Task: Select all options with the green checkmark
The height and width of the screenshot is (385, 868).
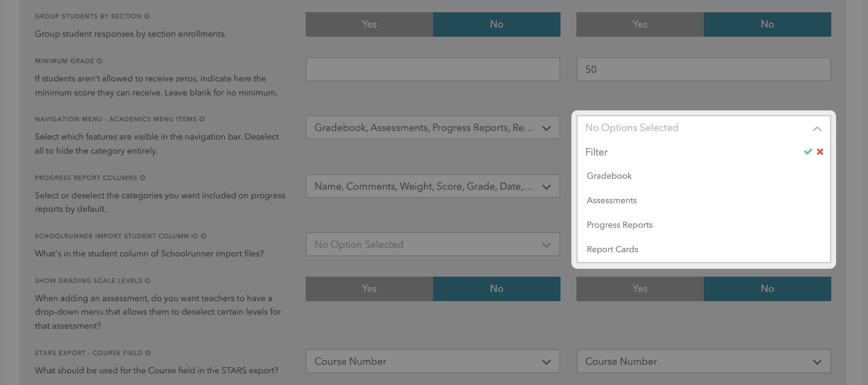Action: coord(808,152)
